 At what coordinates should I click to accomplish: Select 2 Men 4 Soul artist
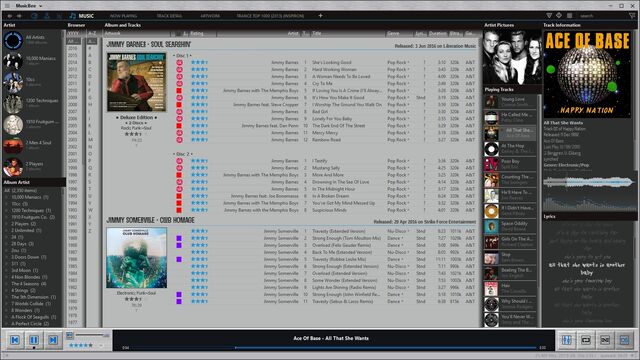(33, 145)
